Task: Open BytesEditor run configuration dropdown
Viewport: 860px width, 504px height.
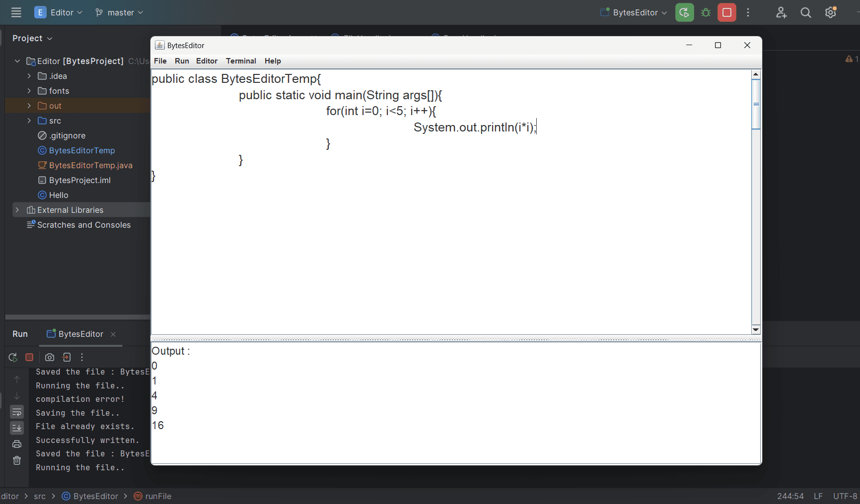Action: [634, 12]
